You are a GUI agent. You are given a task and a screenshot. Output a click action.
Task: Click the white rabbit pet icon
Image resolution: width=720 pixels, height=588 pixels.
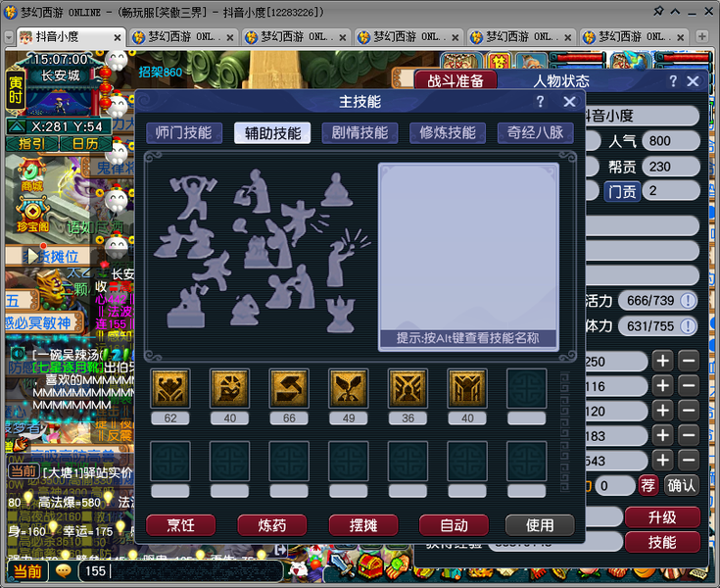point(299,569)
